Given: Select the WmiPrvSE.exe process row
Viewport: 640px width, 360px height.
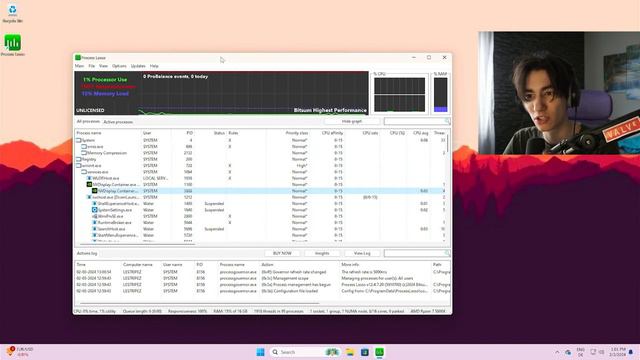Looking at the screenshot, I should coord(260,216).
